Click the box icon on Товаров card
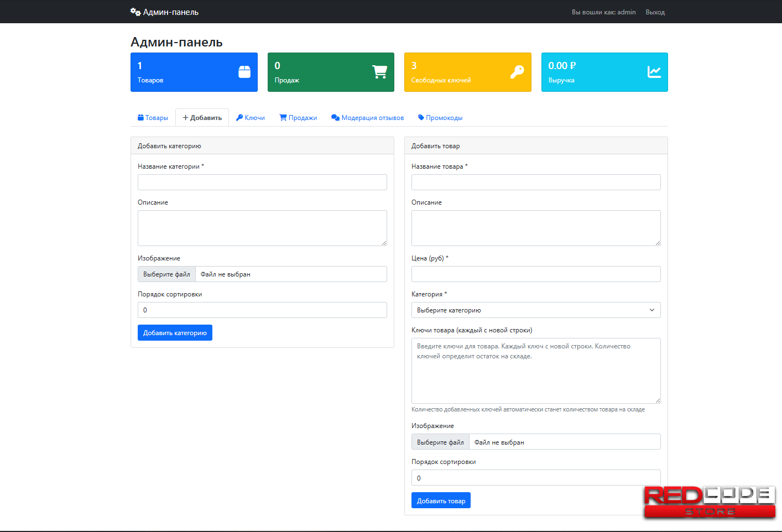The height and width of the screenshot is (532, 782). [244, 72]
